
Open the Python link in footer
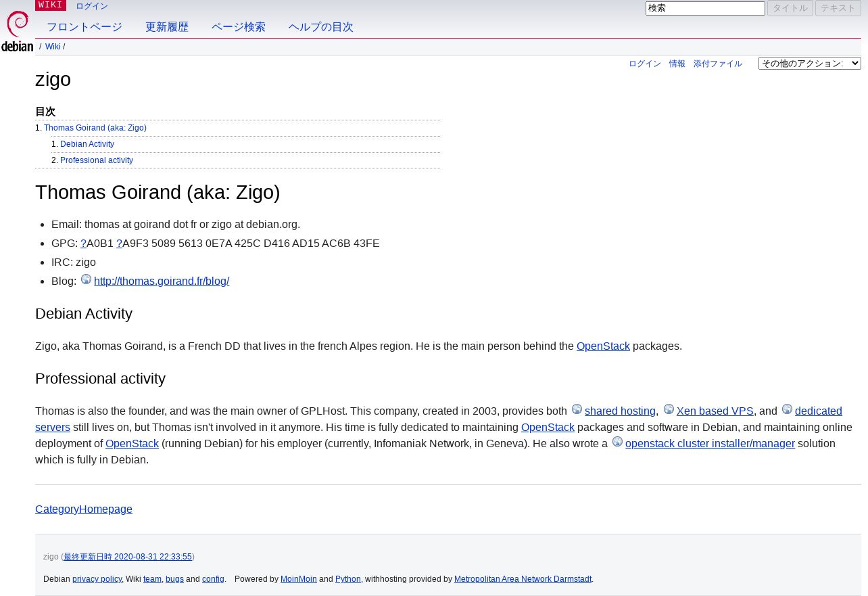348,579
